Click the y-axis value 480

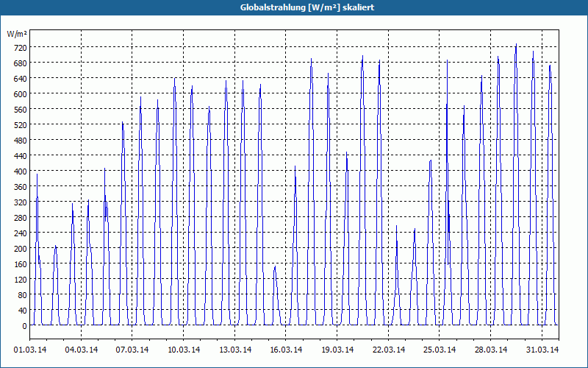tap(21, 141)
